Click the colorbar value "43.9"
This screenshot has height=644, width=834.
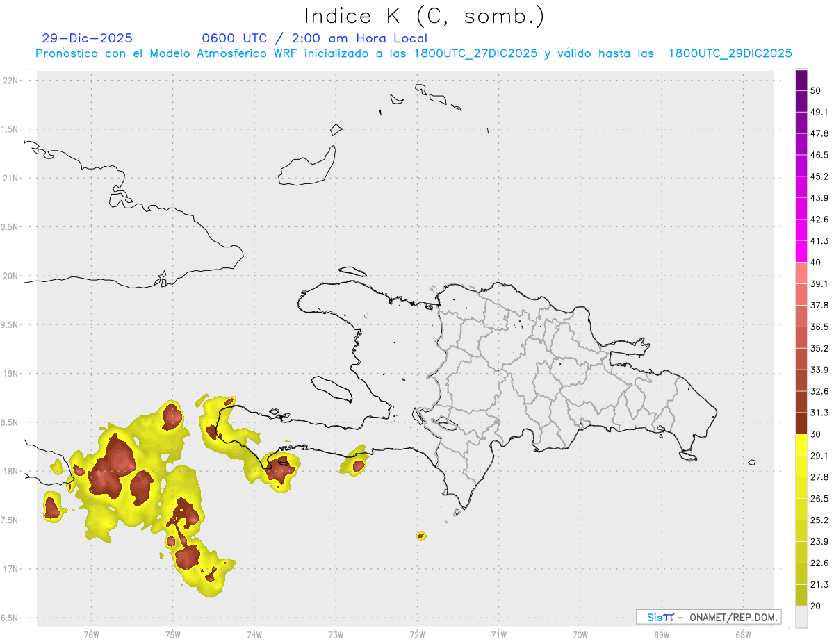[819, 198]
